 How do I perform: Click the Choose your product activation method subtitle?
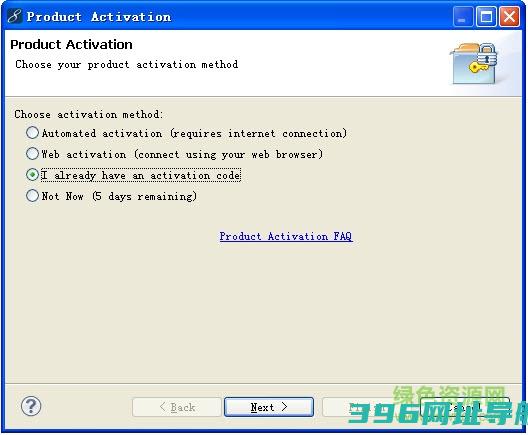pyautogui.click(x=127, y=64)
